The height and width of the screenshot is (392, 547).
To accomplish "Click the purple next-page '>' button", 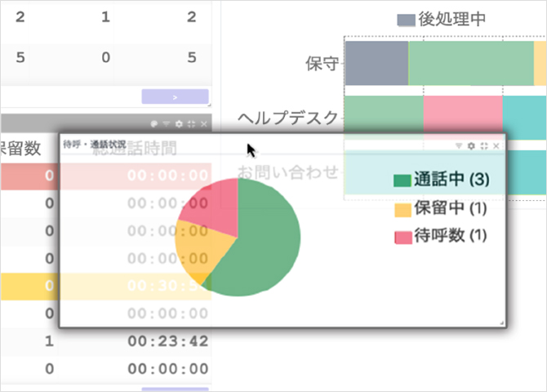I will 176,96.
